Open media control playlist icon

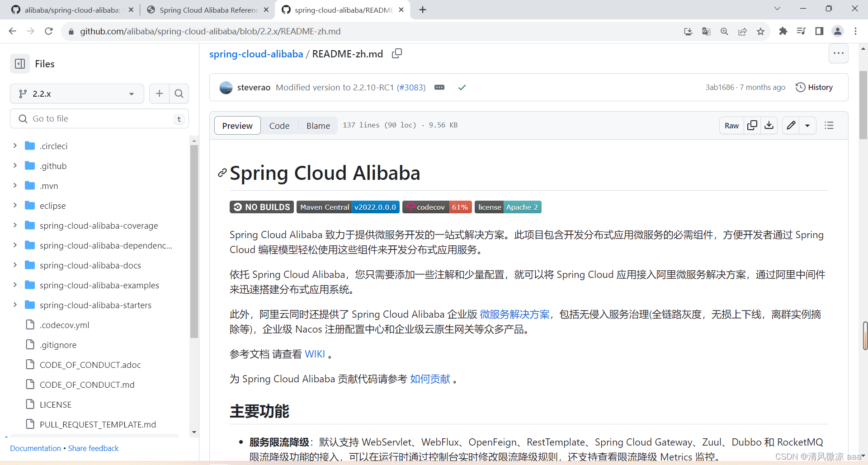(x=801, y=31)
